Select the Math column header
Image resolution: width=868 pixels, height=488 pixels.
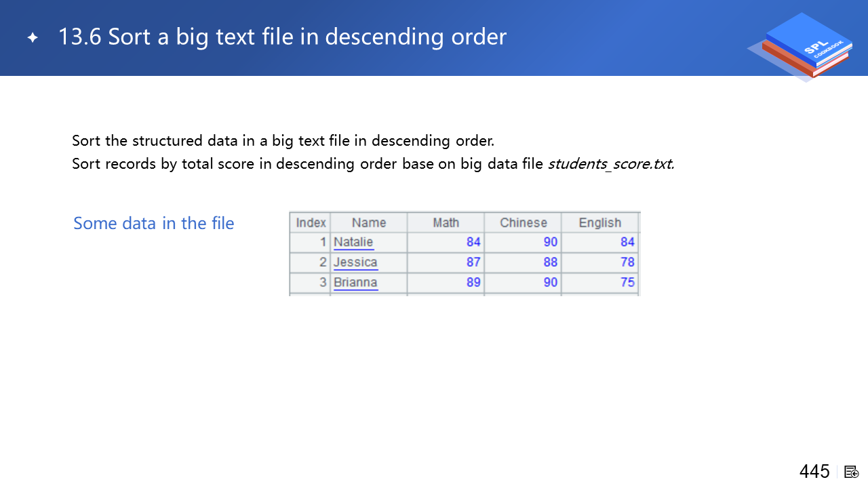coord(446,223)
